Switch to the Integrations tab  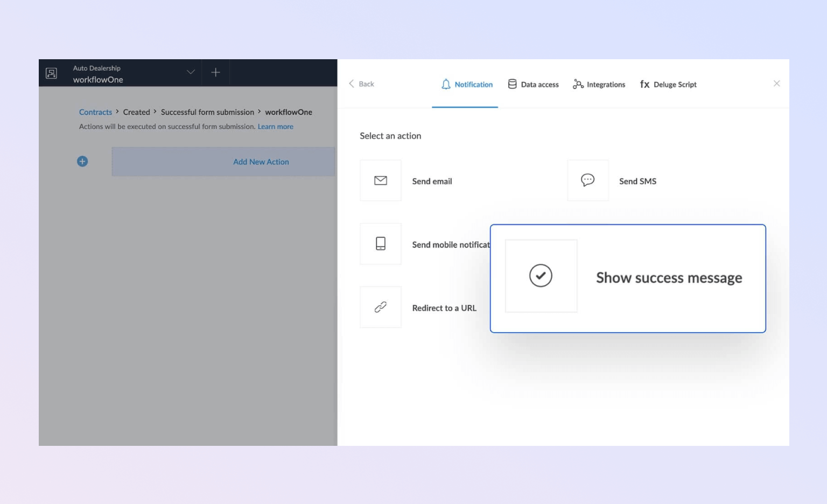599,85
